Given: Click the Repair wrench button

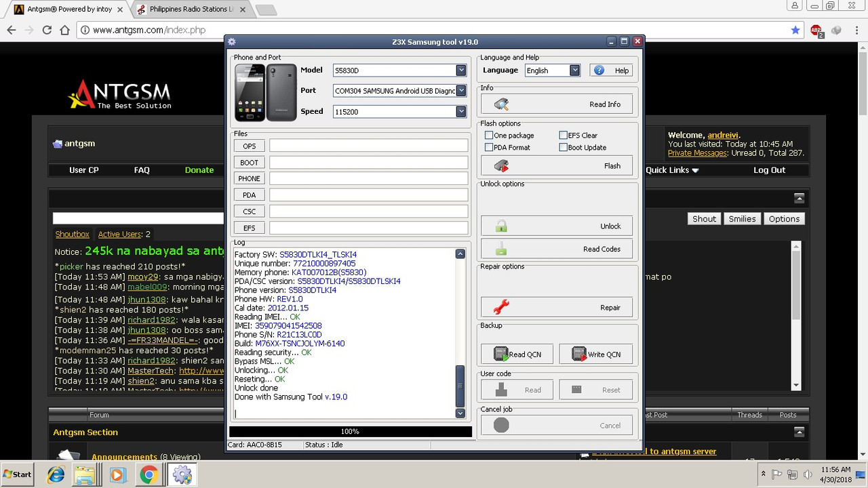Looking at the screenshot, I should (x=556, y=308).
